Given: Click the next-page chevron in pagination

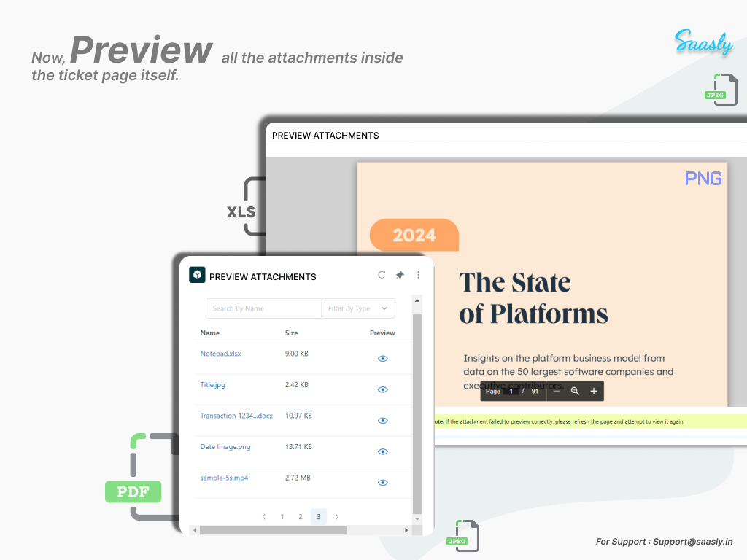Looking at the screenshot, I should (x=336, y=516).
